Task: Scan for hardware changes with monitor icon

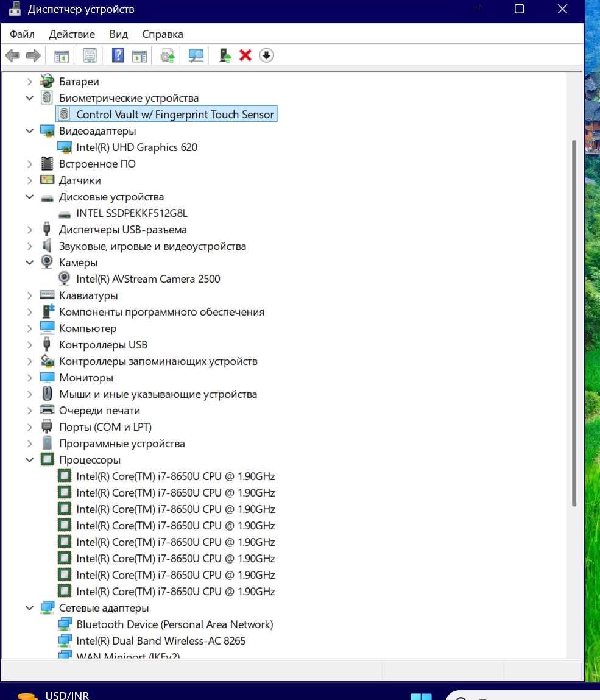Action: (x=196, y=55)
